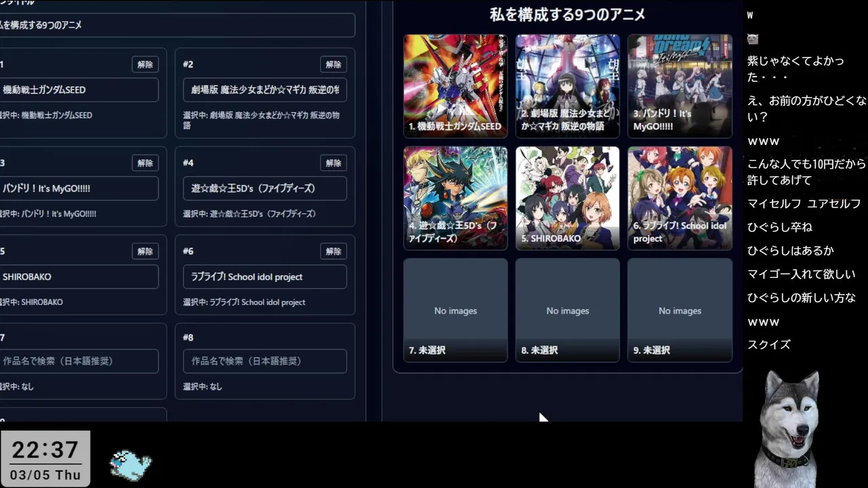Viewport: 868px width, 488px height.
Task: Click the 03/05 Thu date text
Action: click(45, 475)
